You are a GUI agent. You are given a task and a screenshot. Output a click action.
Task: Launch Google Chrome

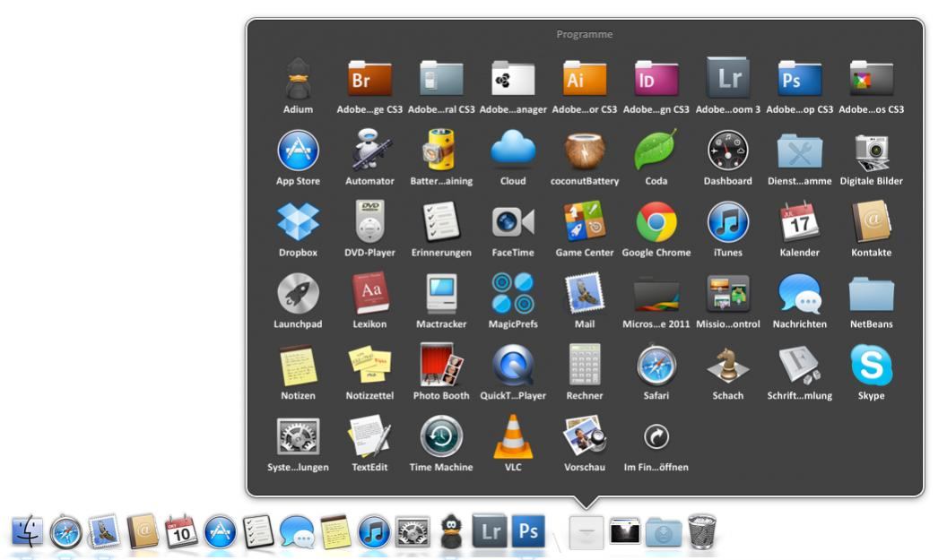[656, 222]
